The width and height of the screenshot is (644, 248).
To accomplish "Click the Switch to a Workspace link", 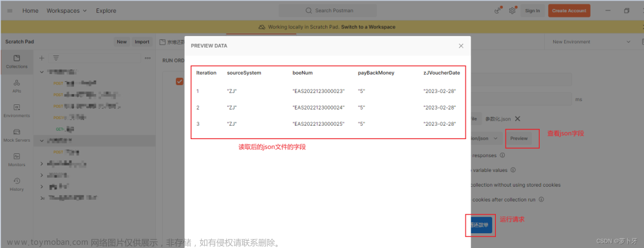I will (368, 27).
